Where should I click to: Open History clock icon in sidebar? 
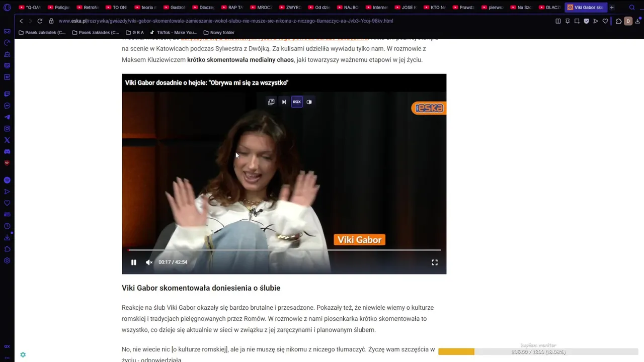pos(7,226)
